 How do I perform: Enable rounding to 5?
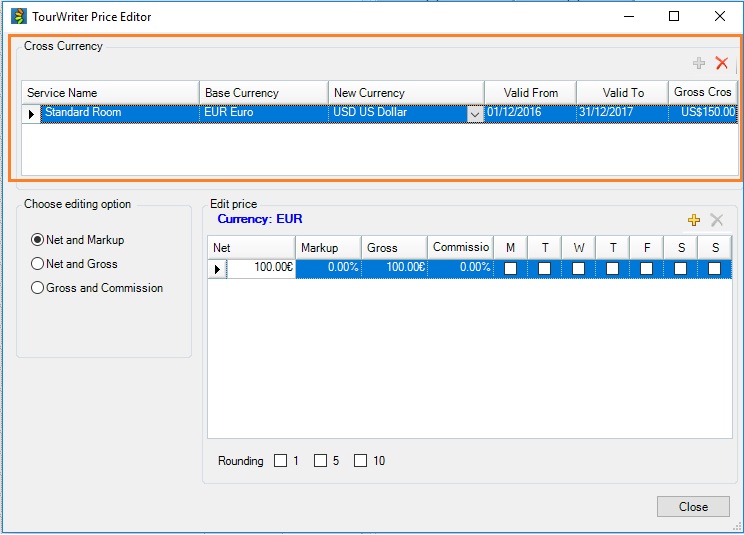(x=320, y=461)
